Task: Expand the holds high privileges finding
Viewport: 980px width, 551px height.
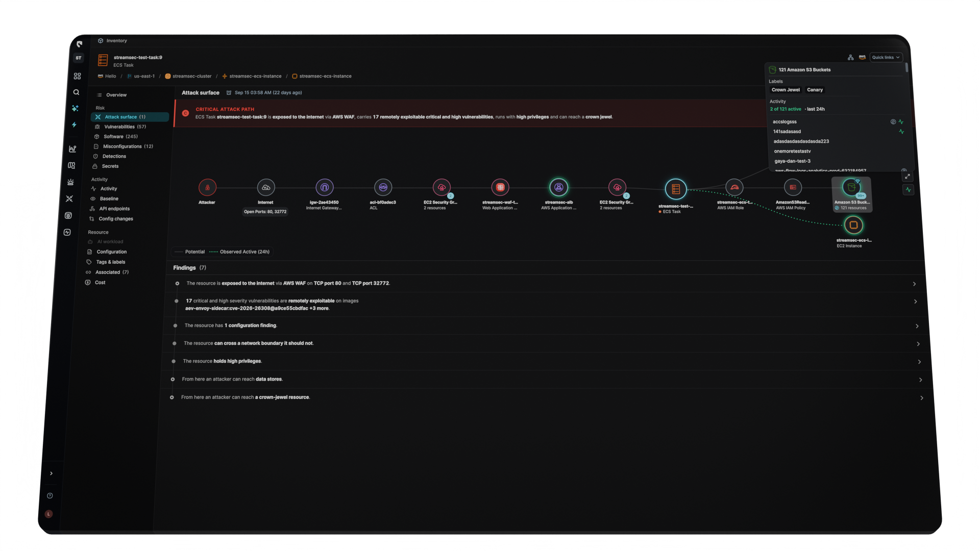Action: point(919,362)
